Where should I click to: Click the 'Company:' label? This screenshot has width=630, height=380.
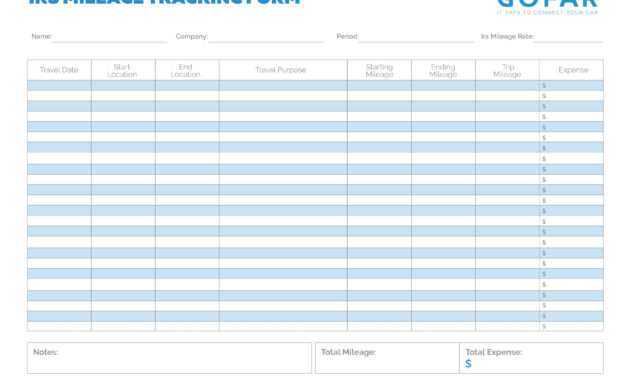pos(192,37)
